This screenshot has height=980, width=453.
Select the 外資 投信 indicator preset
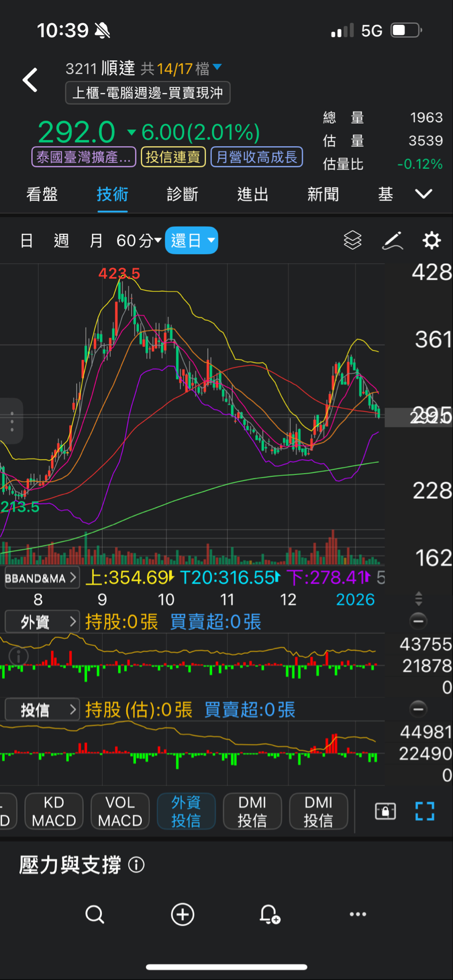186,811
